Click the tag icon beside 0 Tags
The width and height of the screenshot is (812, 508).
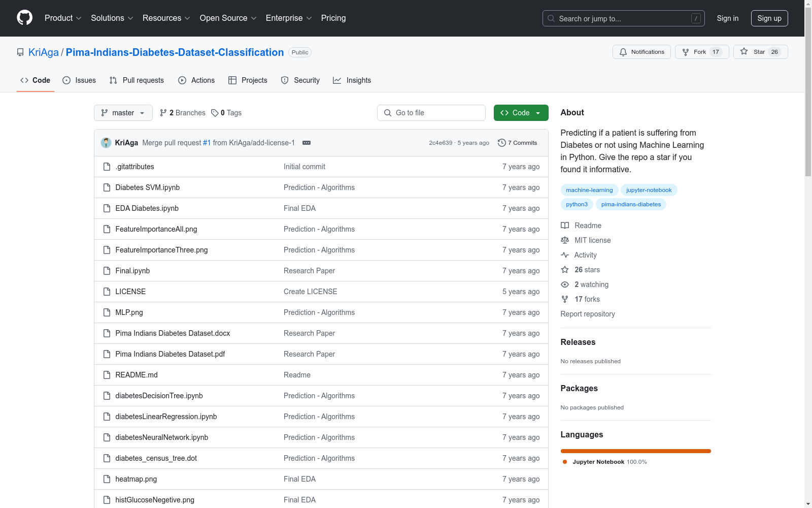coord(215,113)
